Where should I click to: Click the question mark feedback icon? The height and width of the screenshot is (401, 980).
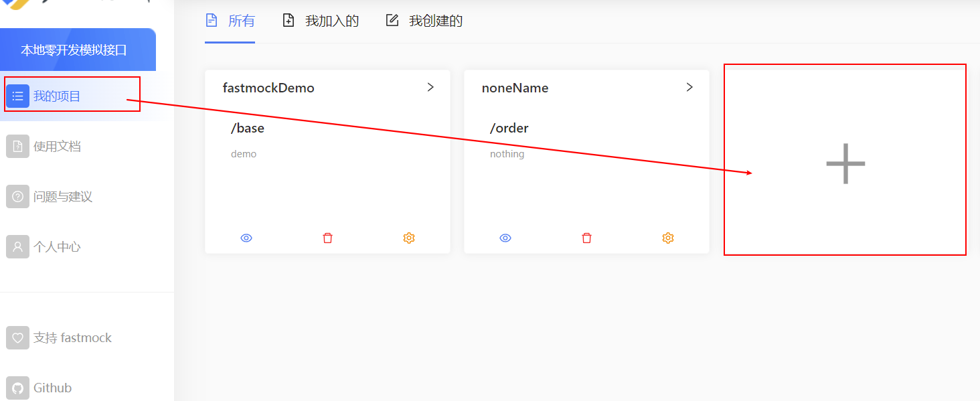[x=17, y=197]
